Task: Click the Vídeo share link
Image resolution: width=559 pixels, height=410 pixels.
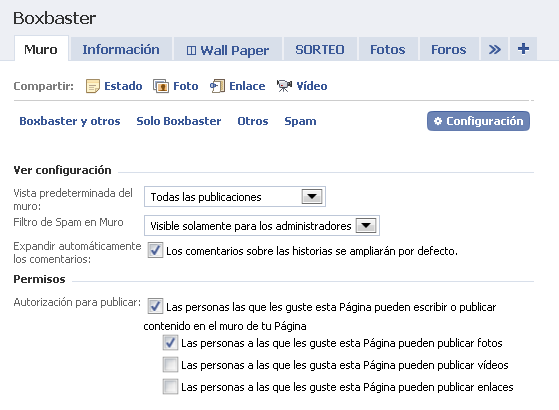Action: [312, 86]
